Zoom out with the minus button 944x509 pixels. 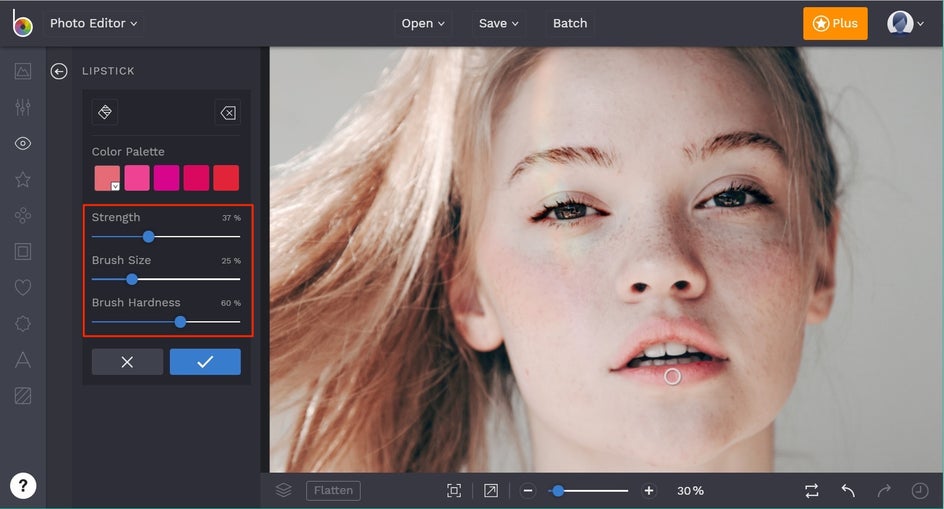(528, 491)
